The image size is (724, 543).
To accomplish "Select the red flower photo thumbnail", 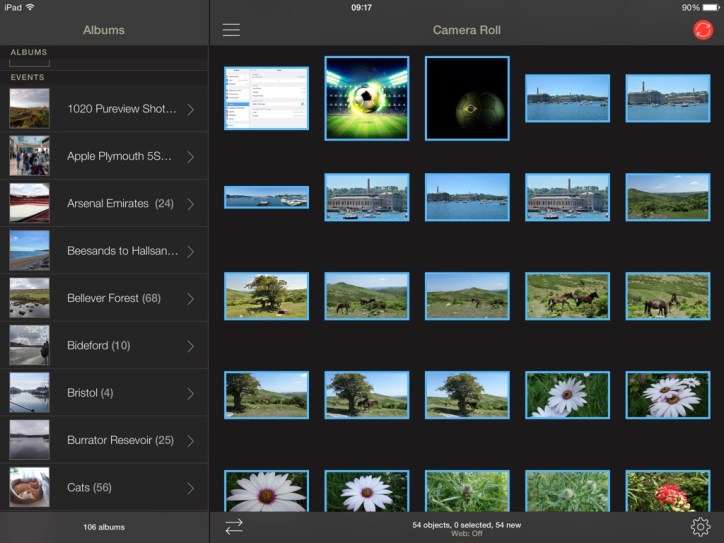I will tap(667, 492).
